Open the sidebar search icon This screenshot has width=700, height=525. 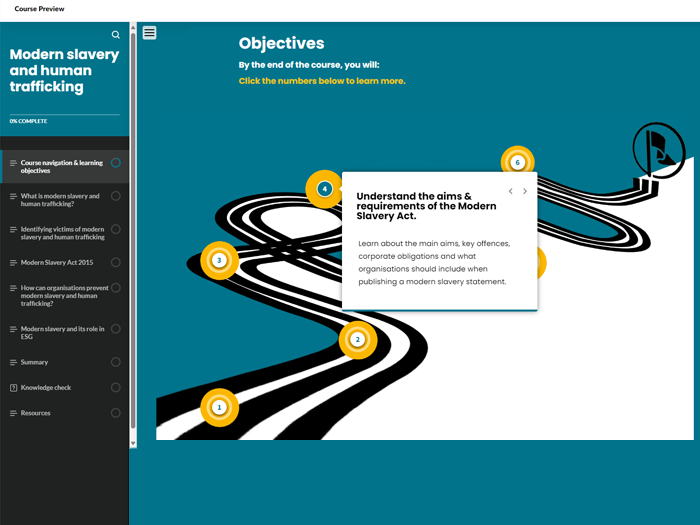coord(116,35)
